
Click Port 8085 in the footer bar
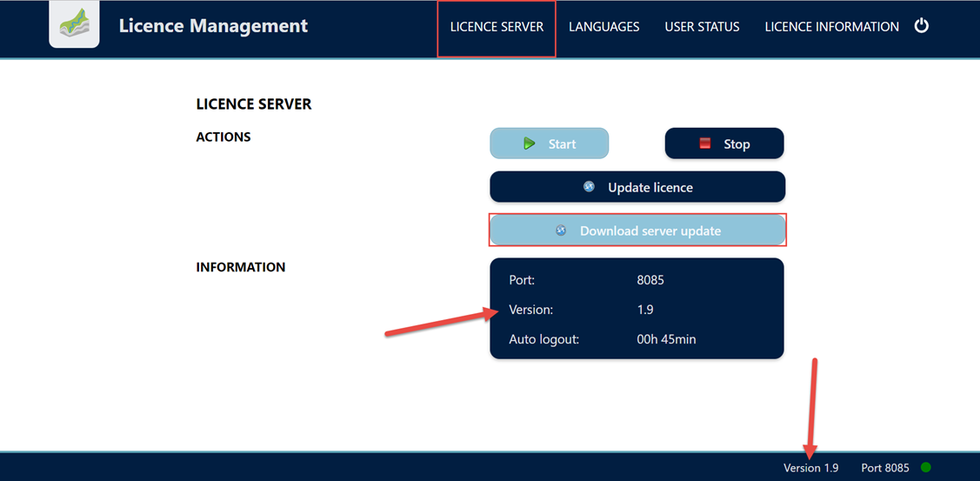click(884, 468)
